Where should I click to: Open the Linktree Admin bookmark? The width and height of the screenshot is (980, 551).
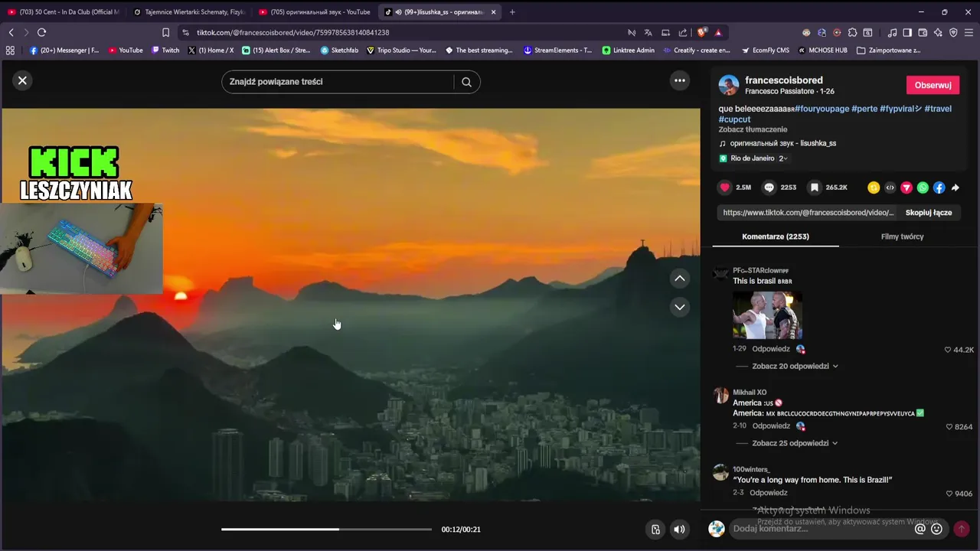click(628, 51)
